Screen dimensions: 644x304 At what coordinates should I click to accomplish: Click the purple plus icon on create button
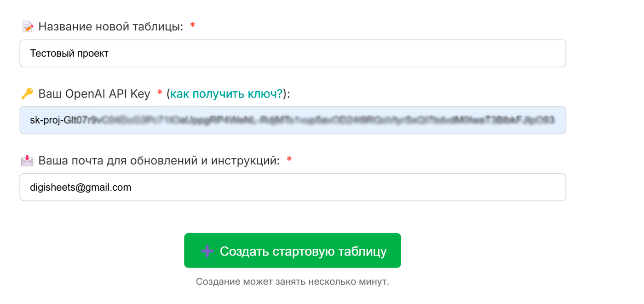point(207,251)
